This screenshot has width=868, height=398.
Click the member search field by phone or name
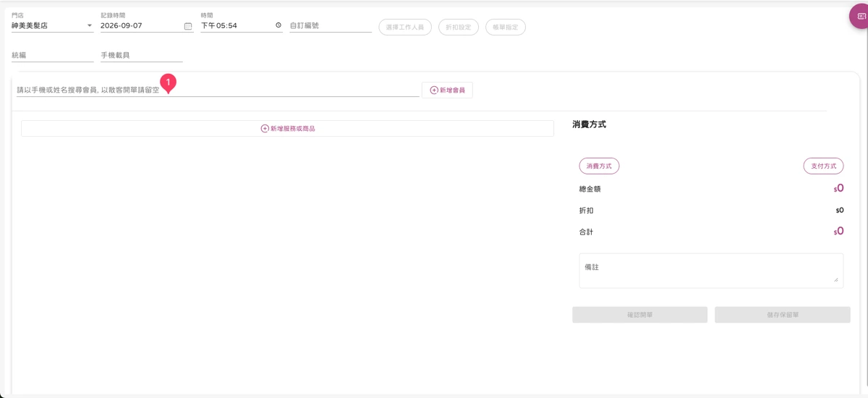point(218,90)
